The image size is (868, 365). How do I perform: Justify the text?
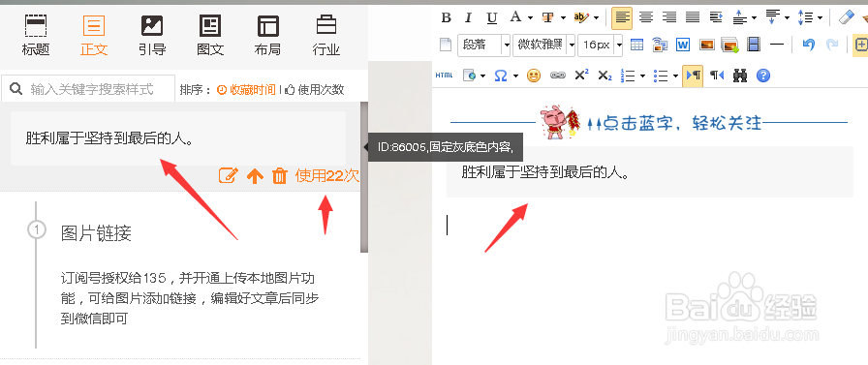[693, 17]
